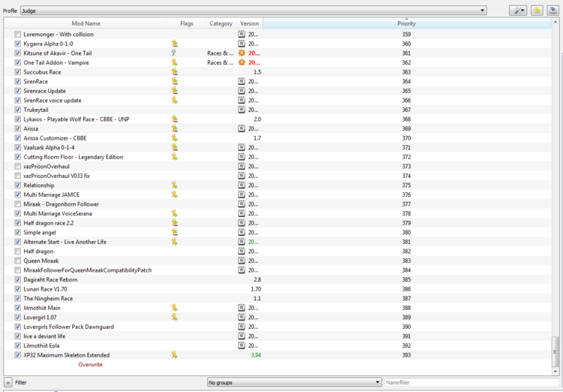Click the flag icon for lilmothiit Main
The width and height of the screenshot is (563, 392).
click(x=174, y=308)
